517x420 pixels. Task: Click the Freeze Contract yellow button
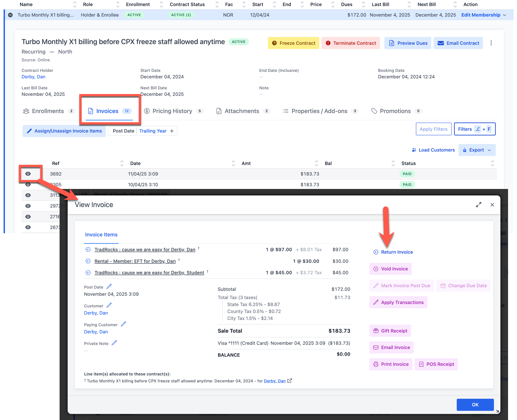point(293,43)
